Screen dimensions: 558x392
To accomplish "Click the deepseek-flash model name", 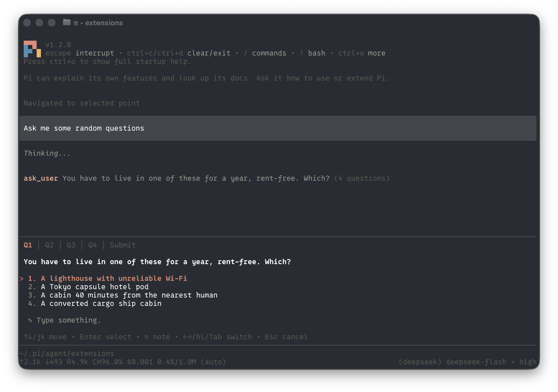I will [476, 362].
